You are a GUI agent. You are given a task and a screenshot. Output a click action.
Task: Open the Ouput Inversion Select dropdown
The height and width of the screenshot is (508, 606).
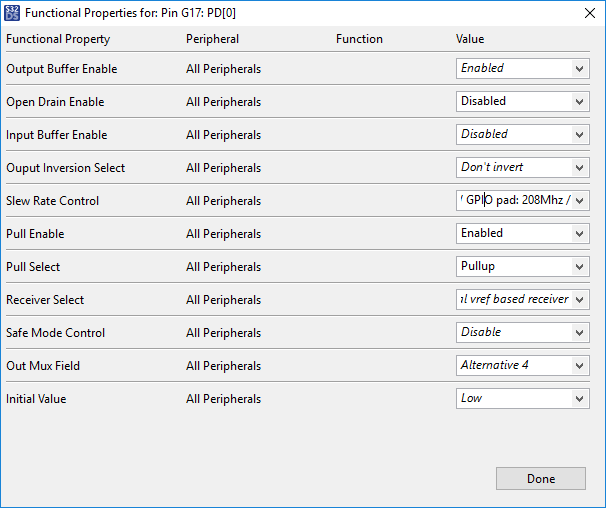pos(579,168)
